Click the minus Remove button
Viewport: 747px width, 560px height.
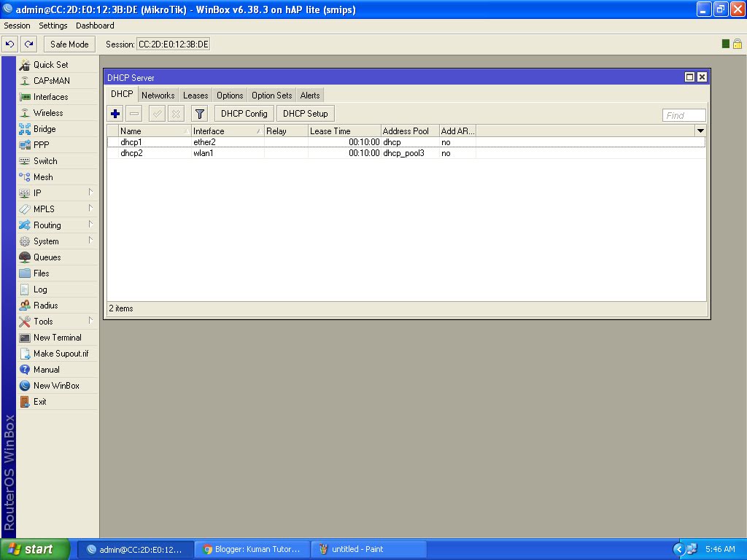coord(134,114)
